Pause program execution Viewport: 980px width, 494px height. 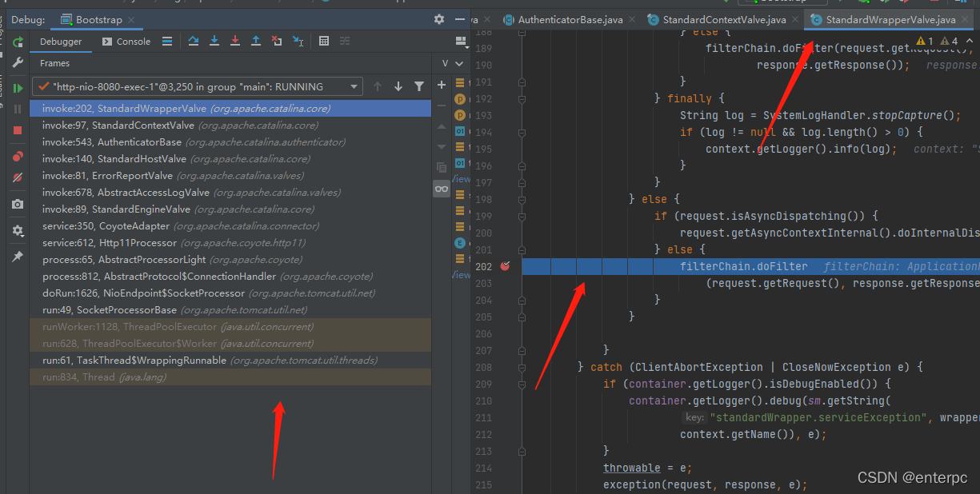pyautogui.click(x=17, y=109)
